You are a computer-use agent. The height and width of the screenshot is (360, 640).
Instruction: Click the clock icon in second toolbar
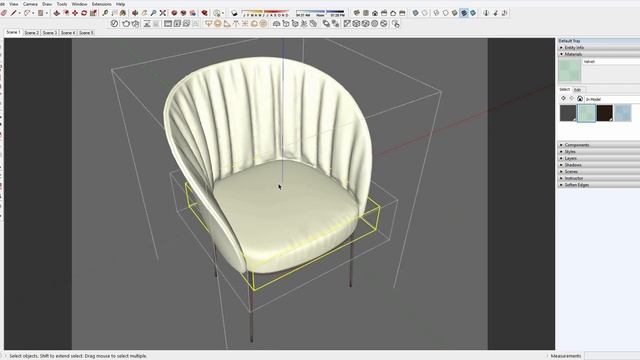tap(114, 24)
